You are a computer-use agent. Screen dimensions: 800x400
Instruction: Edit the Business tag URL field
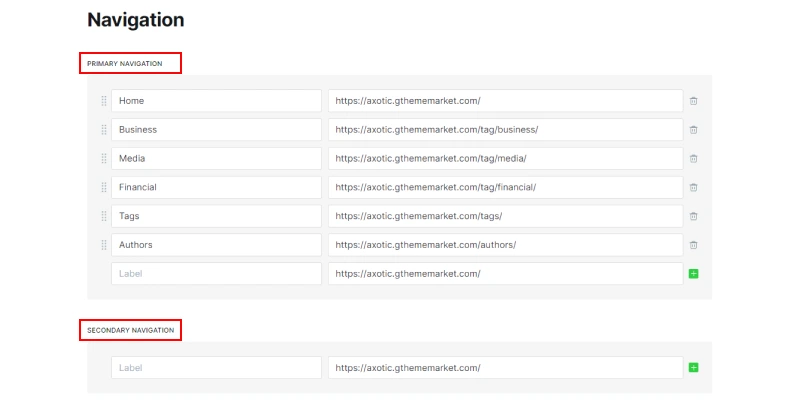coord(505,130)
